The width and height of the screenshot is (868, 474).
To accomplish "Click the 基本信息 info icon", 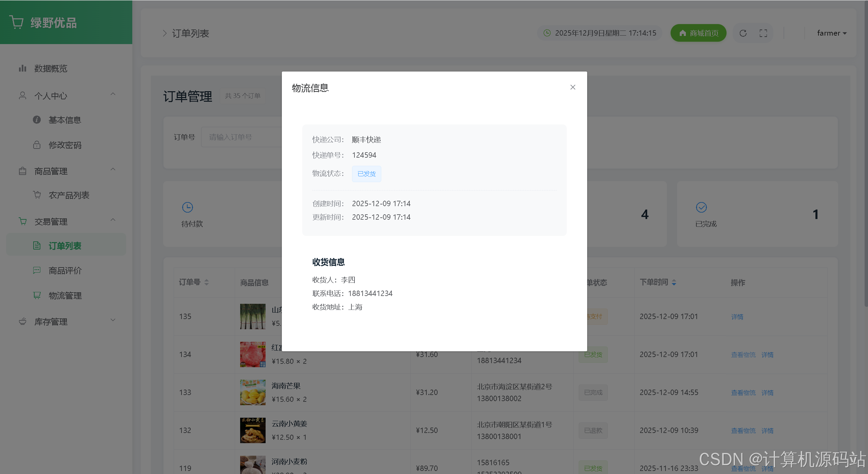I will coord(37,120).
